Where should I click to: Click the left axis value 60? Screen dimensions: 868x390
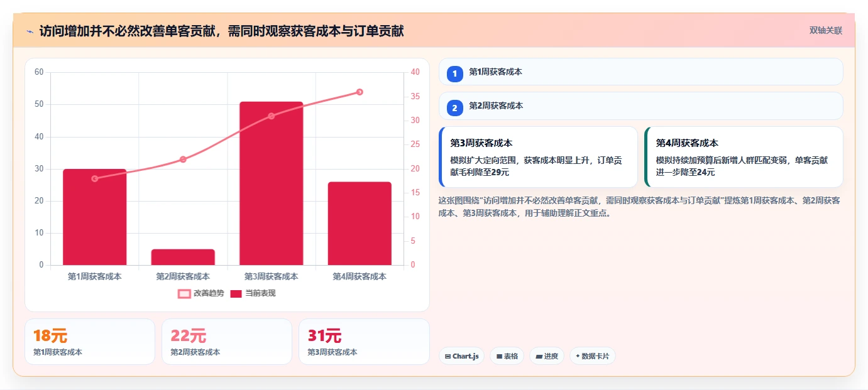(39, 72)
